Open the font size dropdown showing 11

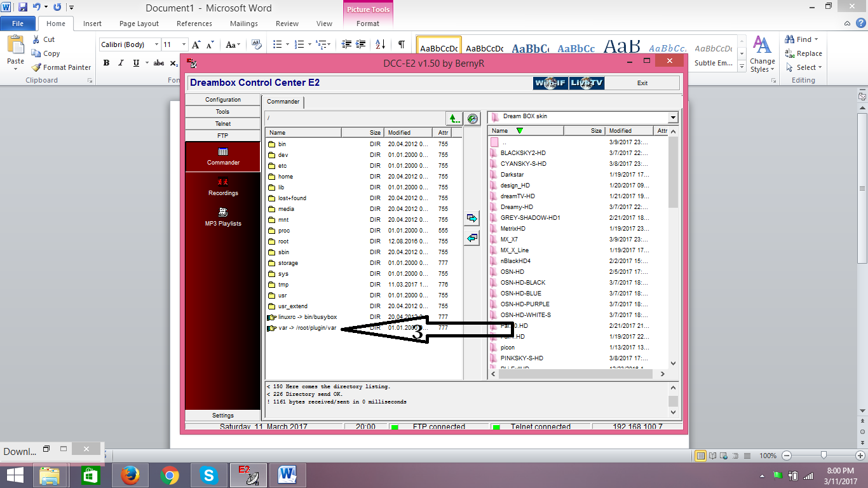tap(184, 44)
